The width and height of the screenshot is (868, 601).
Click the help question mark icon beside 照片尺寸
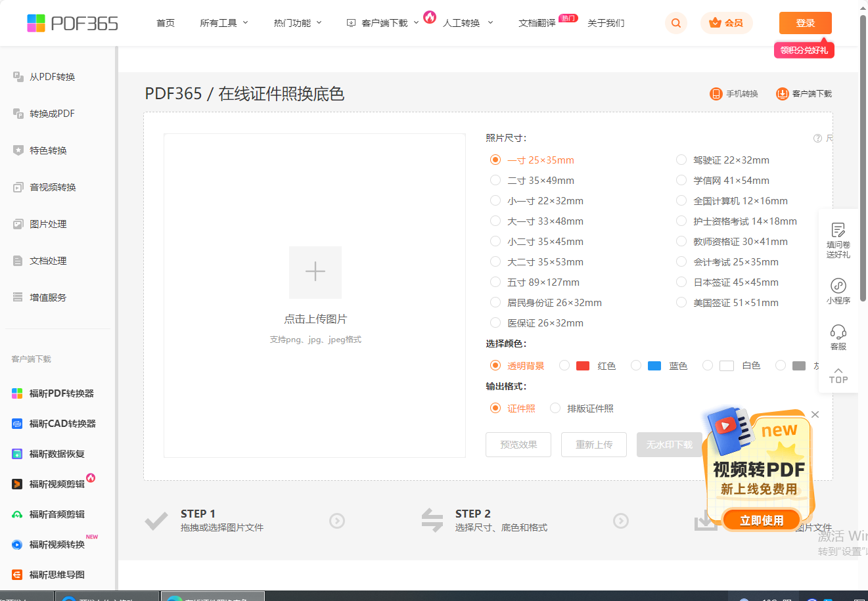tap(817, 138)
